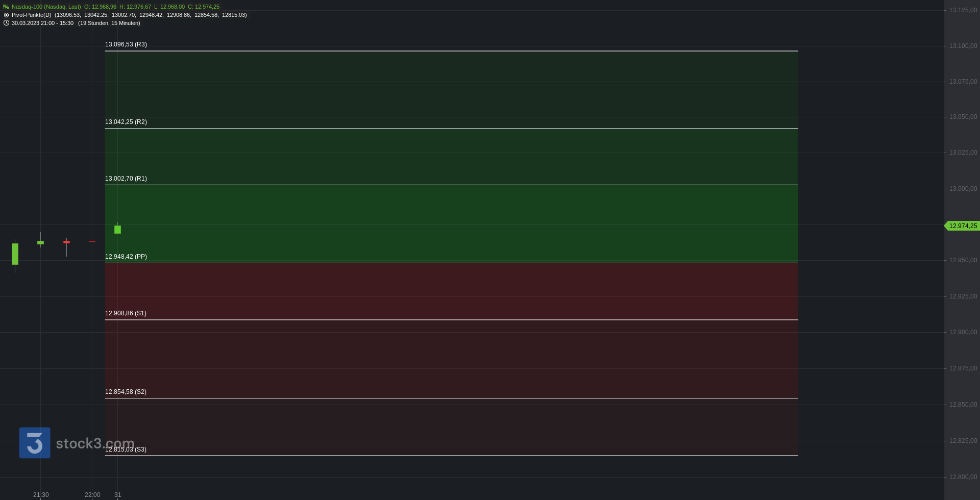Screen dimensions: 980x500
Task: Select the Nasdaq-100 (Nasdaq, Last) title
Action: pyautogui.click(x=46, y=7)
